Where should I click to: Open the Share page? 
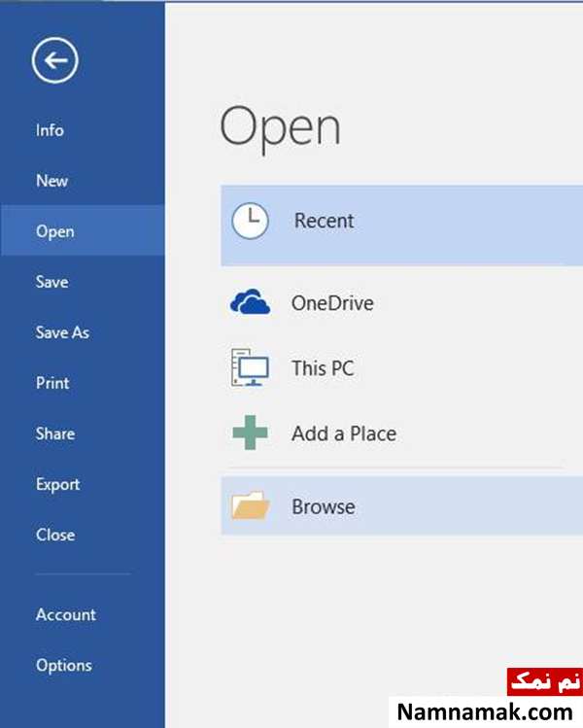click(55, 433)
